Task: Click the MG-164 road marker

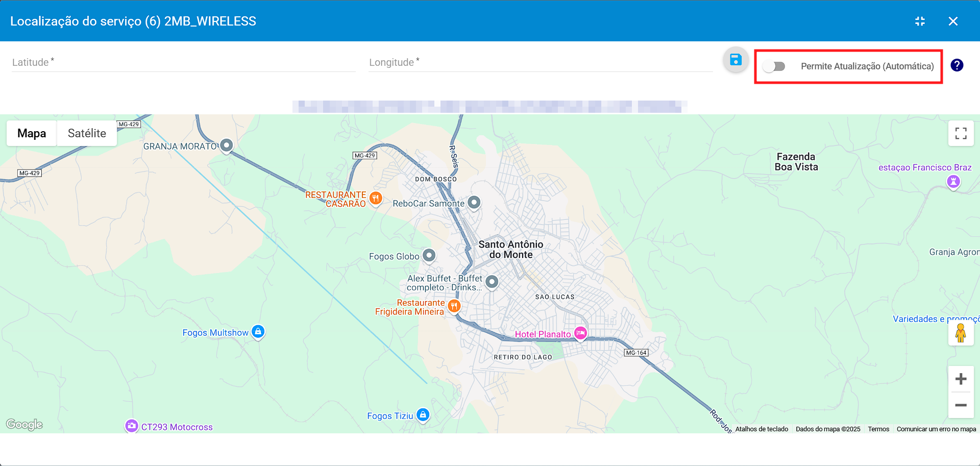Action: pyautogui.click(x=636, y=353)
